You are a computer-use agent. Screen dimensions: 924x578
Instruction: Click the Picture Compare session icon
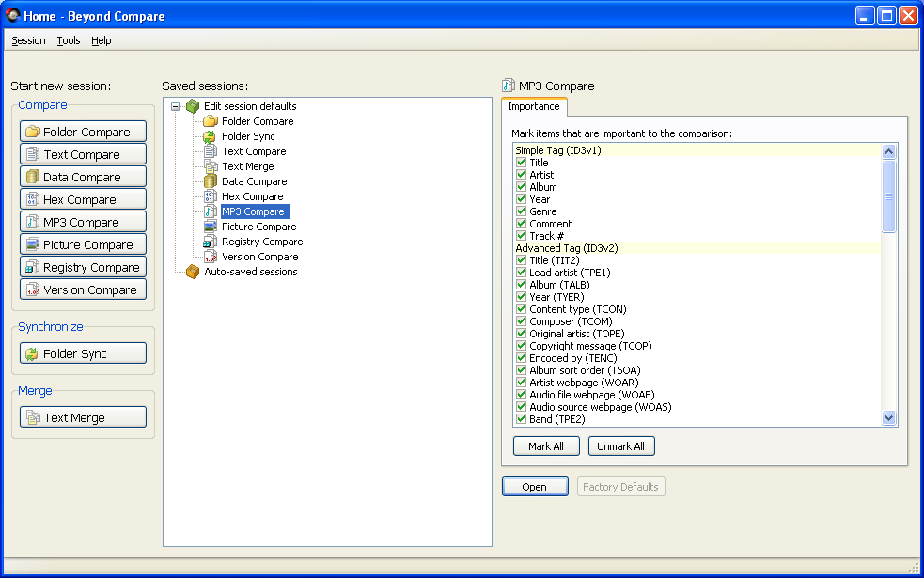point(212,227)
